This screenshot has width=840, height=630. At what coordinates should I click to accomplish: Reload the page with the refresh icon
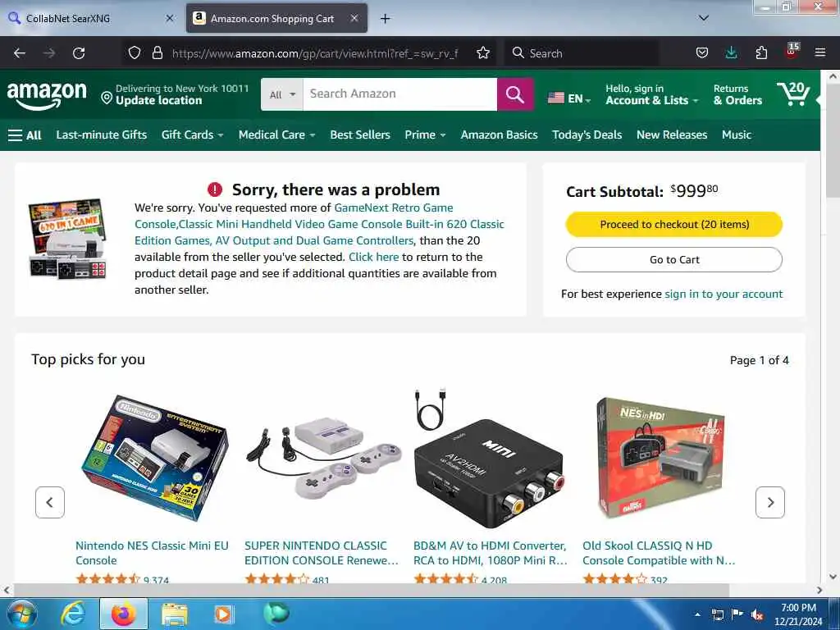[79, 53]
